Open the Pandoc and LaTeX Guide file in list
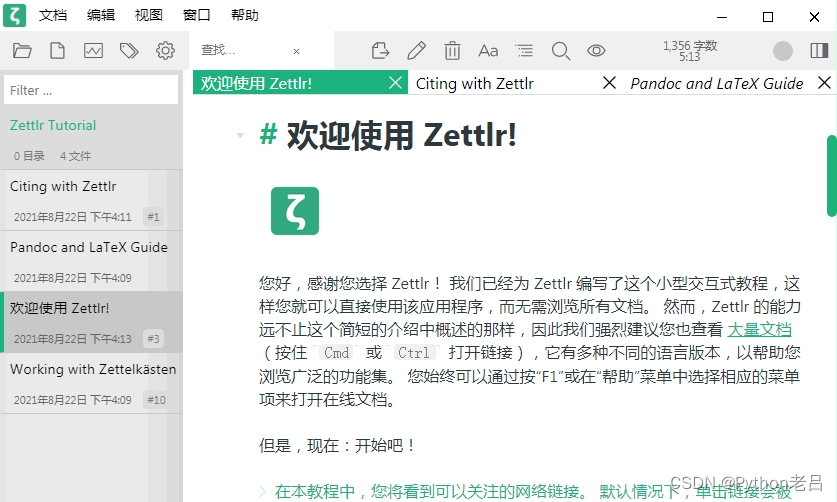 (92, 262)
